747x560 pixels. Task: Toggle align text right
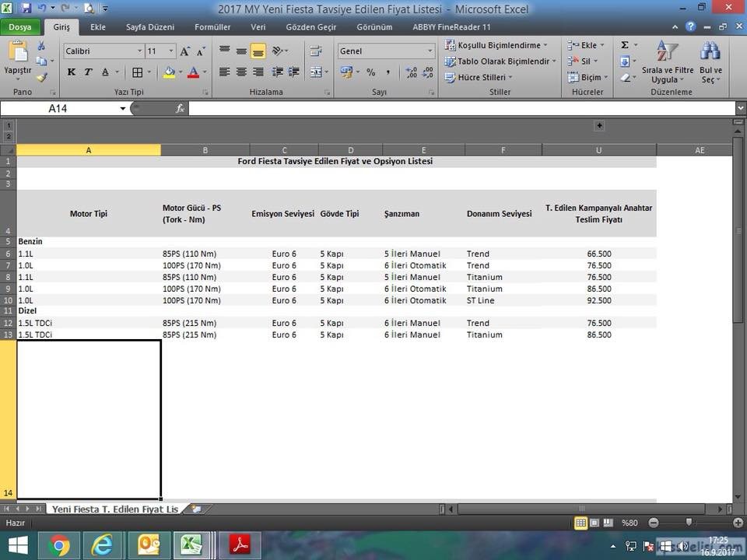point(258,72)
